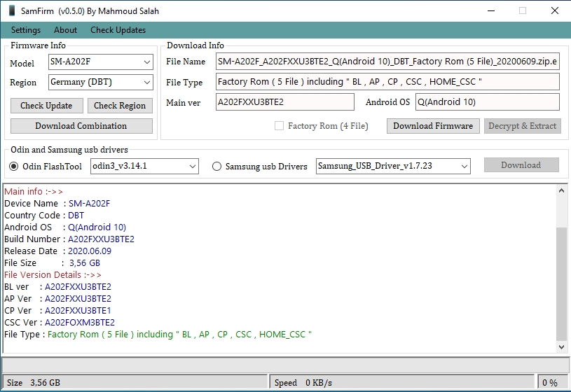Click the Android OS text field
This screenshot has height=392, width=571.
pos(487,102)
